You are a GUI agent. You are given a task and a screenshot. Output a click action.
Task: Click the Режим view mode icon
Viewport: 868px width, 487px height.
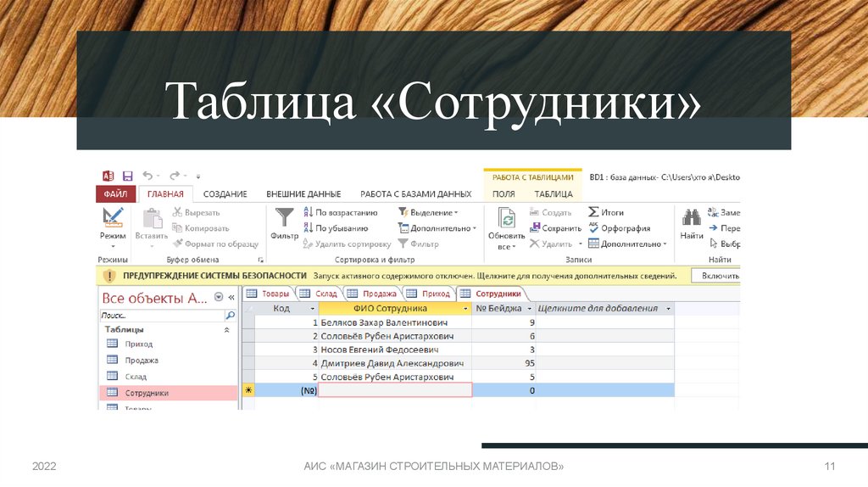tap(113, 217)
